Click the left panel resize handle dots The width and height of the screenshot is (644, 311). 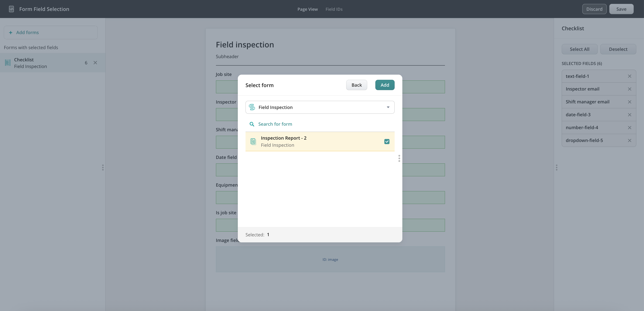[x=103, y=167]
